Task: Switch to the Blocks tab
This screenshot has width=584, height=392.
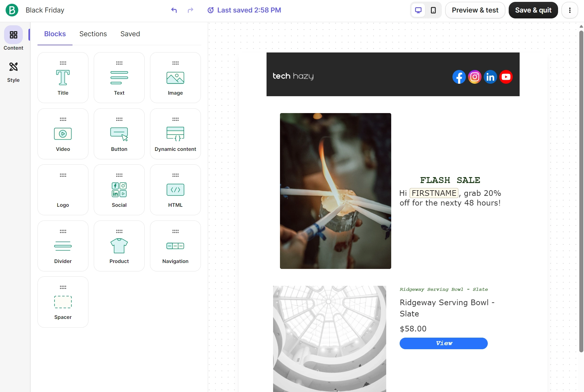Action: pyautogui.click(x=55, y=34)
